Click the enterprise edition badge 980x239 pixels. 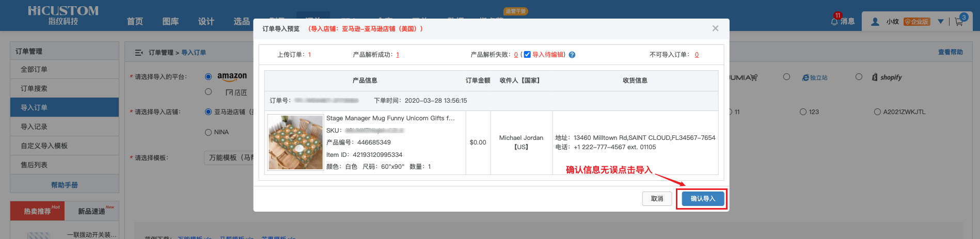[916, 22]
